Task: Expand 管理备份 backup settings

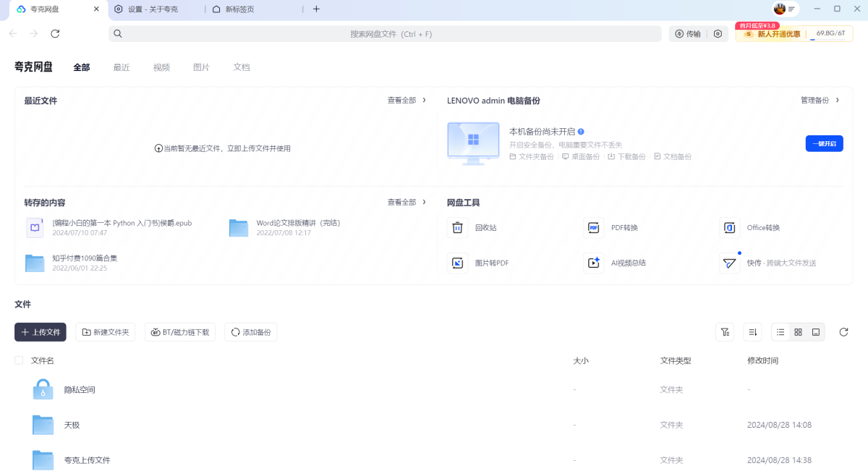Action: click(x=820, y=101)
